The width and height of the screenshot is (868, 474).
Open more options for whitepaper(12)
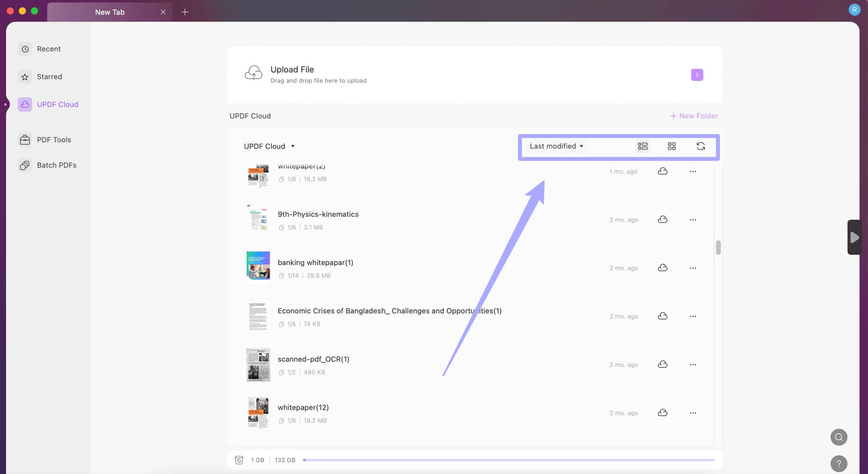pos(693,413)
